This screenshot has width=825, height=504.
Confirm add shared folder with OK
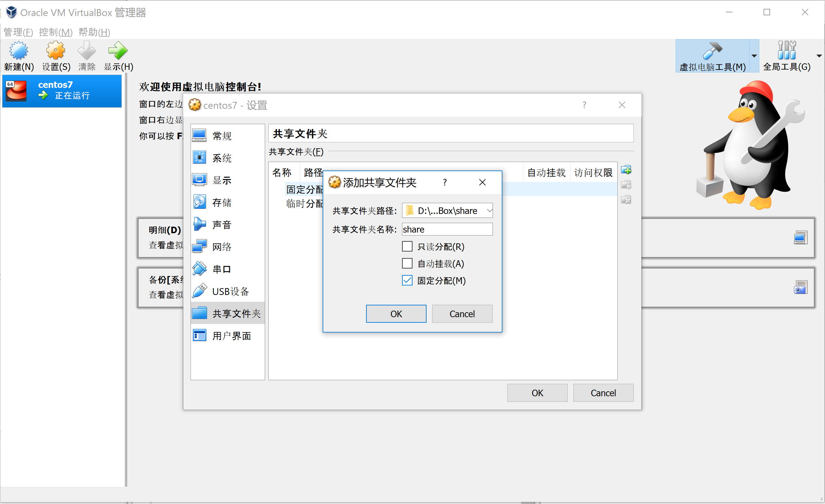coord(396,314)
